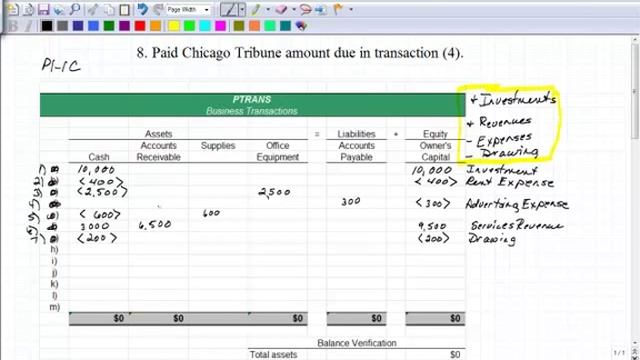Pick the teal color swatch
640x360 pixels.
point(285,26)
